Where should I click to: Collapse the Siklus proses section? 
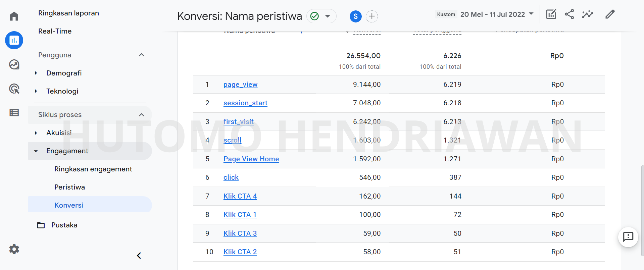tap(142, 115)
